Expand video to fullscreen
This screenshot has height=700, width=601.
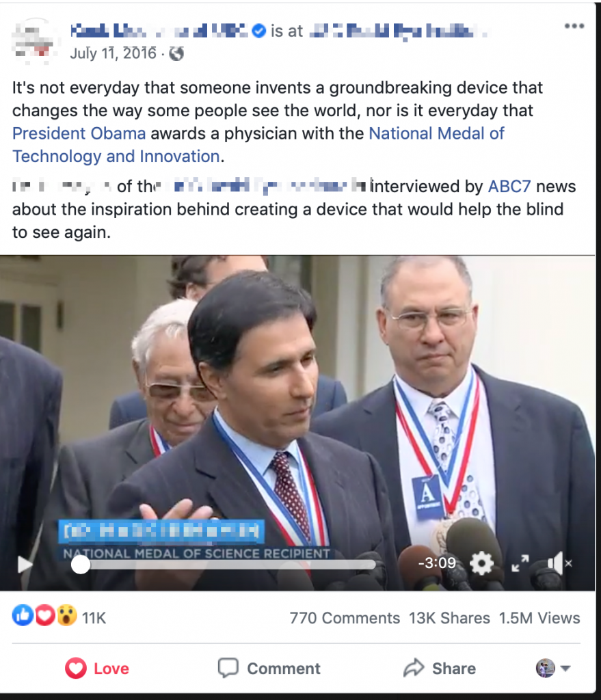pyautogui.click(x=520, y=563)
